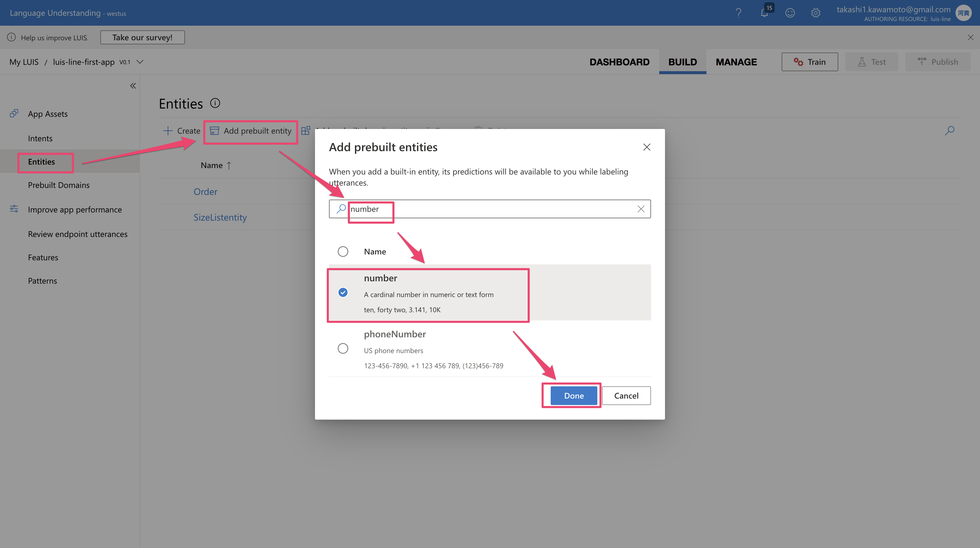Toggle the select-all Name checkbox

point(343,252)
